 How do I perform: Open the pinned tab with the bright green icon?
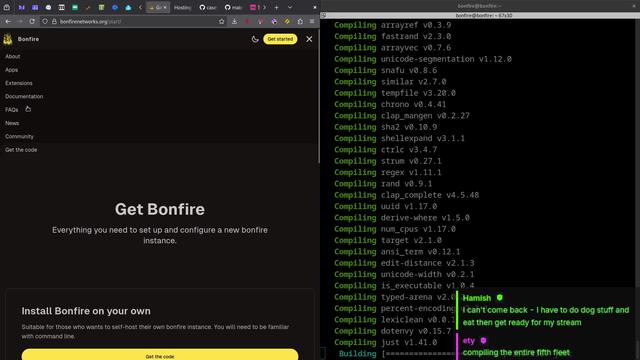75,7
